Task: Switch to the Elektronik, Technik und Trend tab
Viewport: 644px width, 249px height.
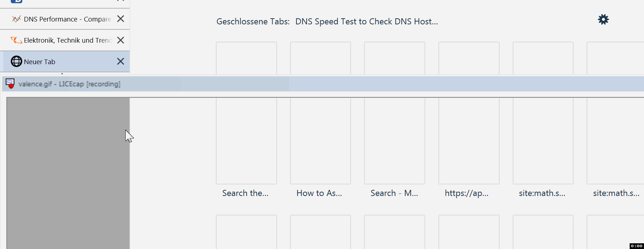Action: (x=65, y=40)
